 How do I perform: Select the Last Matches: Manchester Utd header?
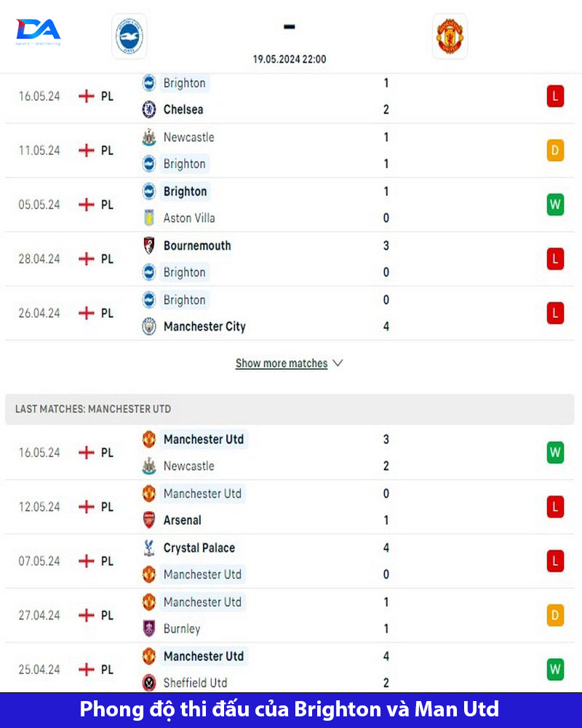point(290,409)
